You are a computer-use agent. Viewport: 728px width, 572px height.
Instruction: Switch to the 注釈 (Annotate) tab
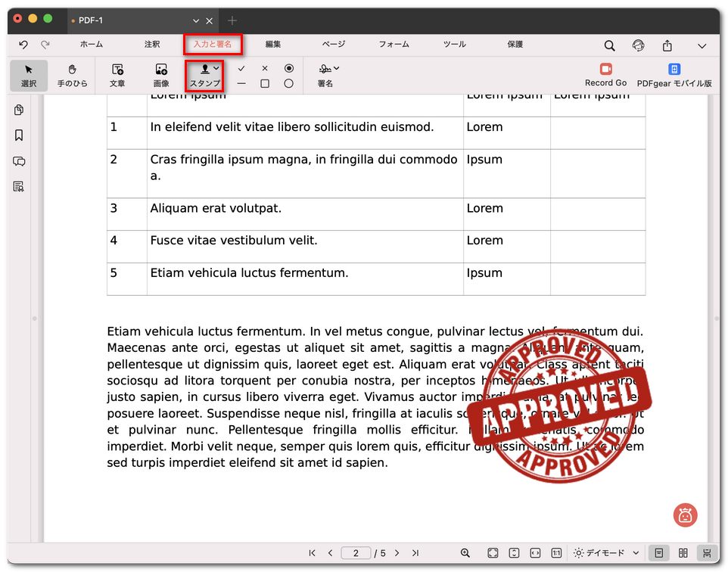[152, 45]
